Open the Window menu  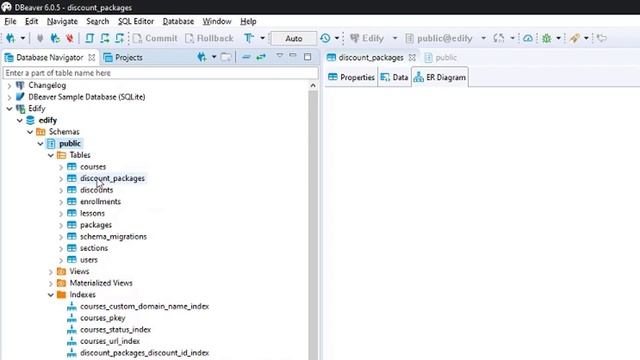[217, 21]
